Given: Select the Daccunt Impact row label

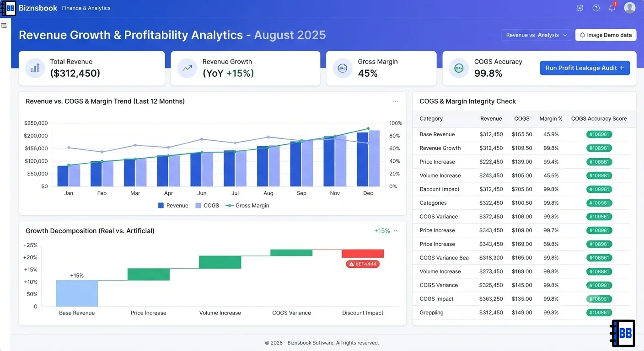Looking at the screenshot, I should [440, 189].
